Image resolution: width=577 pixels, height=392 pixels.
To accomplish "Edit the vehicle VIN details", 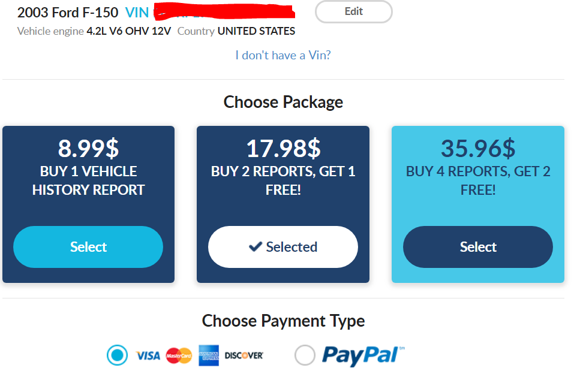I will (354, 11).
